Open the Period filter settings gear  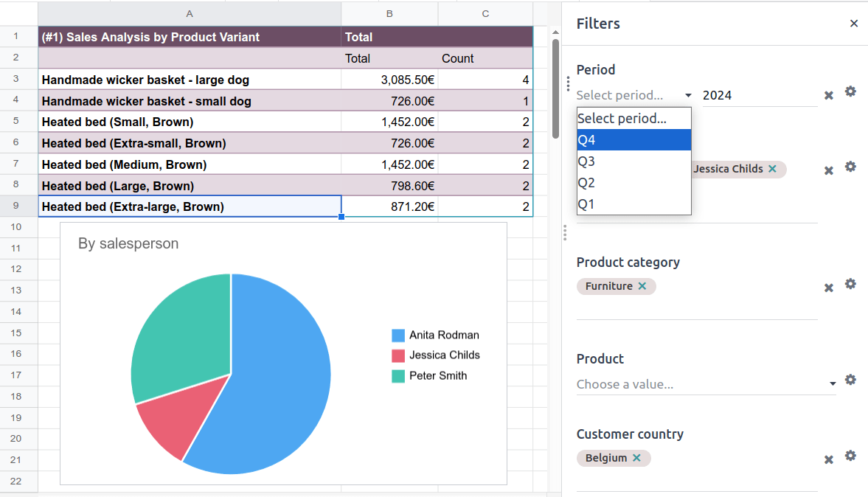[x=850, y=91]
